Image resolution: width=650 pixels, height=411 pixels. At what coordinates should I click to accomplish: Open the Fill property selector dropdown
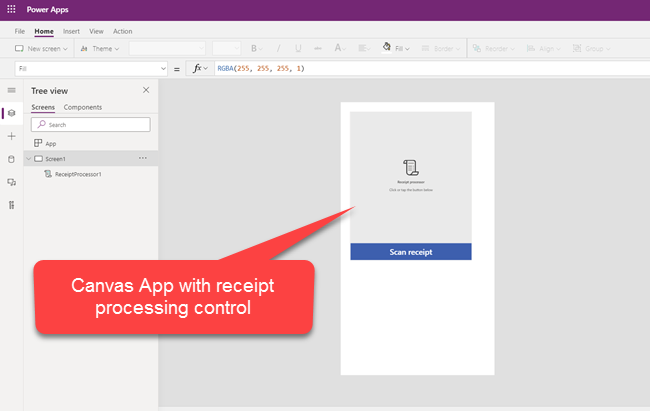point(91,68)
